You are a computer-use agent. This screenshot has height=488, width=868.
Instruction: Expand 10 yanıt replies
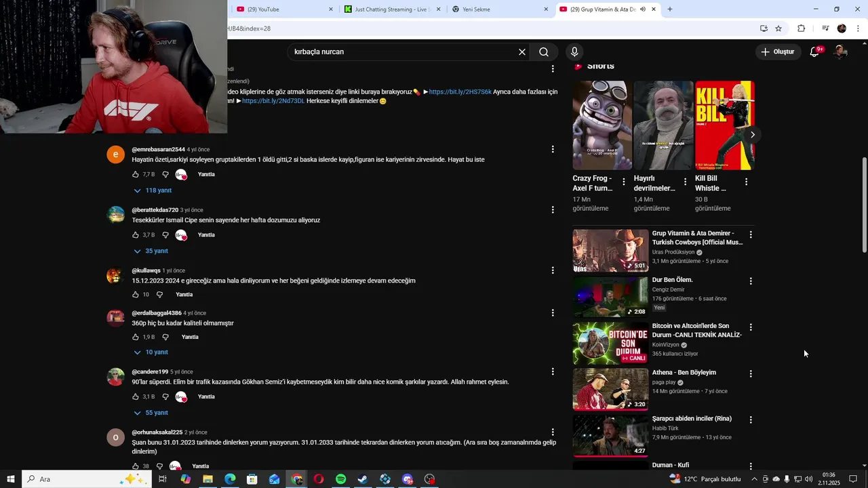pos(151,352)
